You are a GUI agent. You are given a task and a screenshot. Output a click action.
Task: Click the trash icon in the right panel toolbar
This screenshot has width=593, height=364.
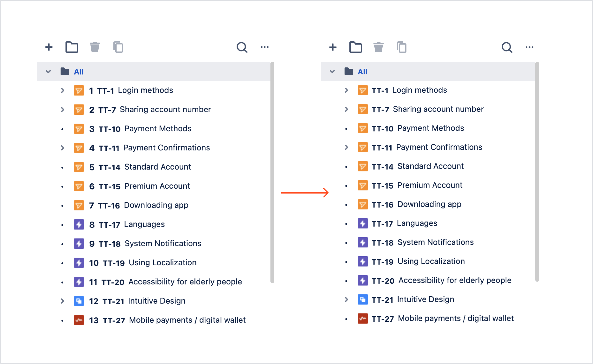pos(378,47)
